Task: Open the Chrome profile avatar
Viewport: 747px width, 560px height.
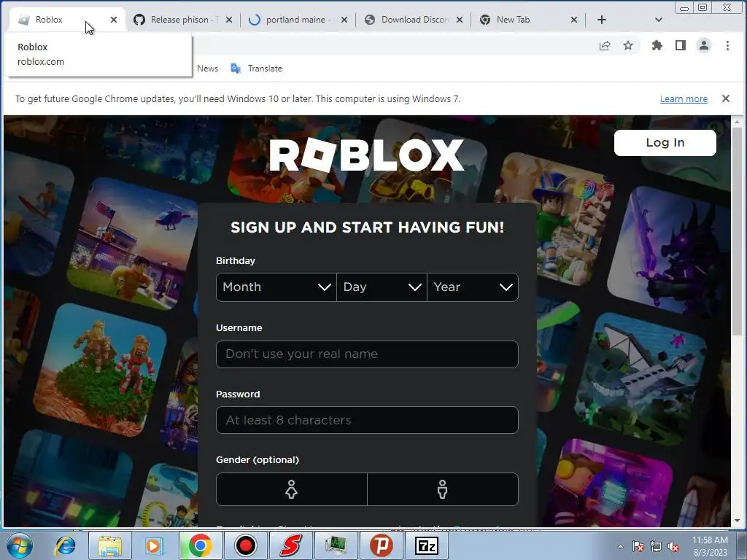Action: pyautogui.click(x=704, y=45)
